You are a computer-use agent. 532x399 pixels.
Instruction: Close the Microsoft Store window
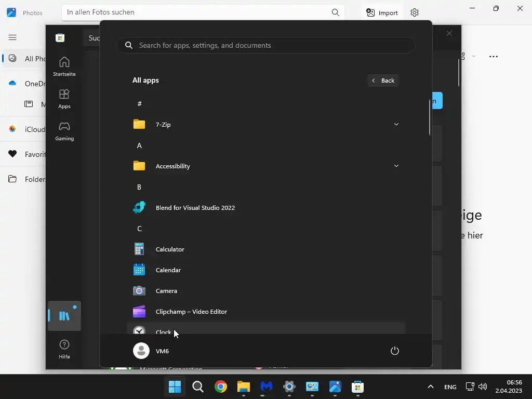[x=449, y=33]
